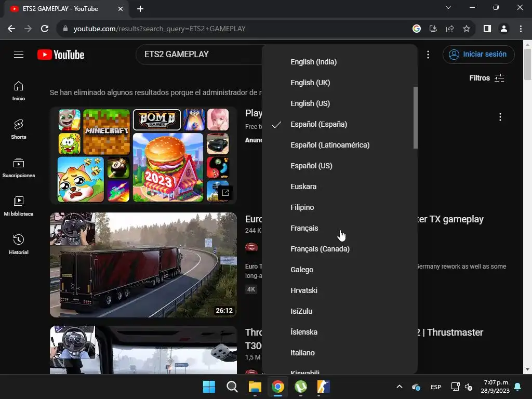Open the ESP language indicator

436,387
